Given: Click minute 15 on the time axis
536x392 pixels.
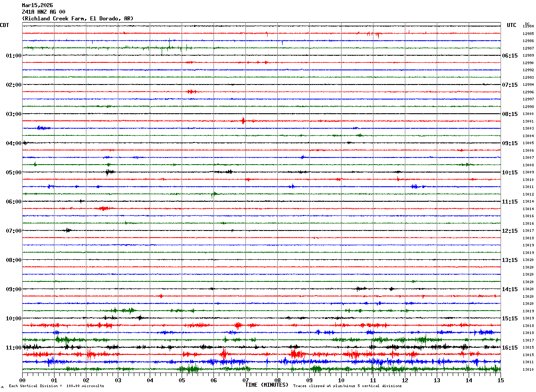Looking at the screenshot, I should [x=501, y=380].
